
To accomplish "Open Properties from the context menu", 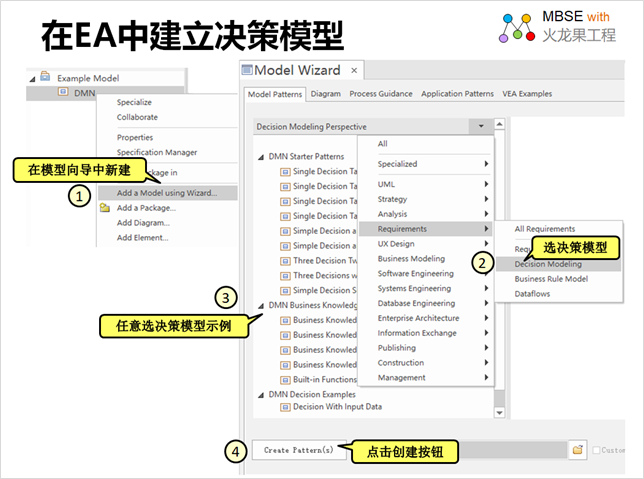I will pyautogui.click(x=135, y=137).
